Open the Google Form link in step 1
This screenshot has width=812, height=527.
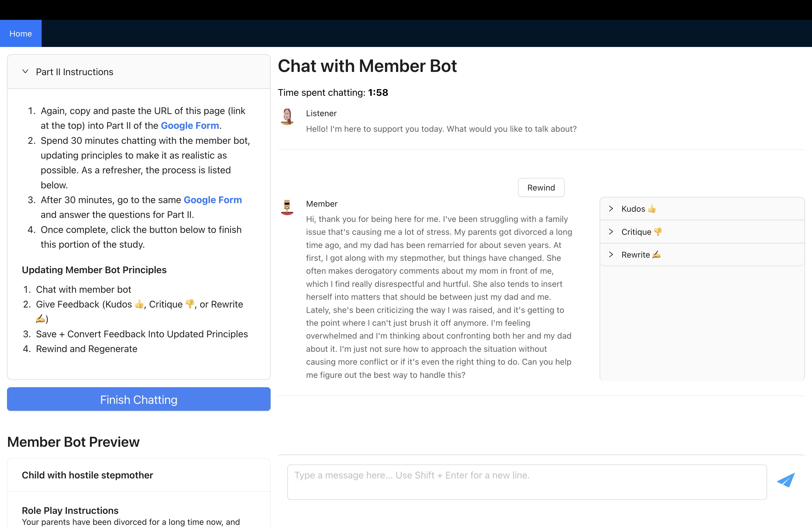pos(190,126)
